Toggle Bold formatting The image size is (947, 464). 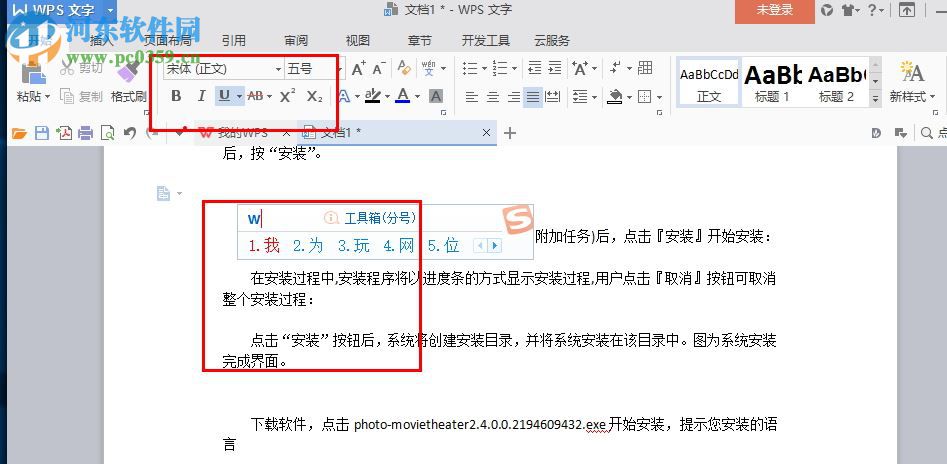click(x=176, y=96)
